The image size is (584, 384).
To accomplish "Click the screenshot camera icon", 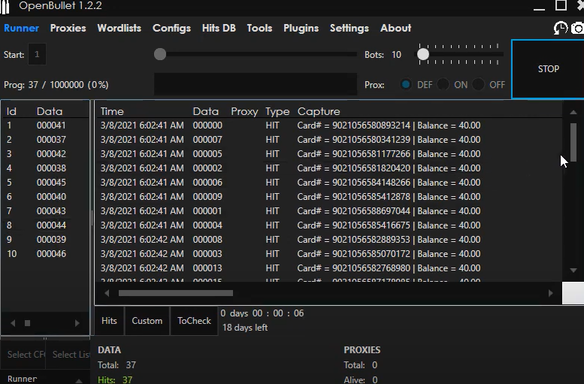I will 577,28.
